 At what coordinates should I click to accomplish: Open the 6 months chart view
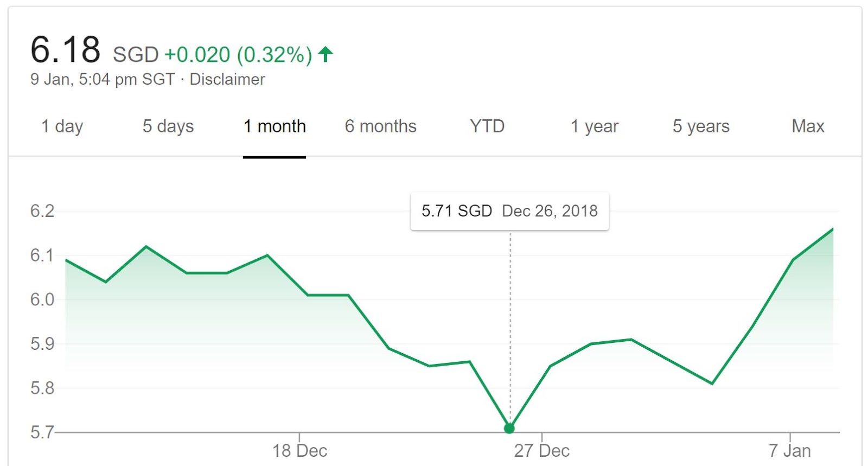(x=380, y=126)
